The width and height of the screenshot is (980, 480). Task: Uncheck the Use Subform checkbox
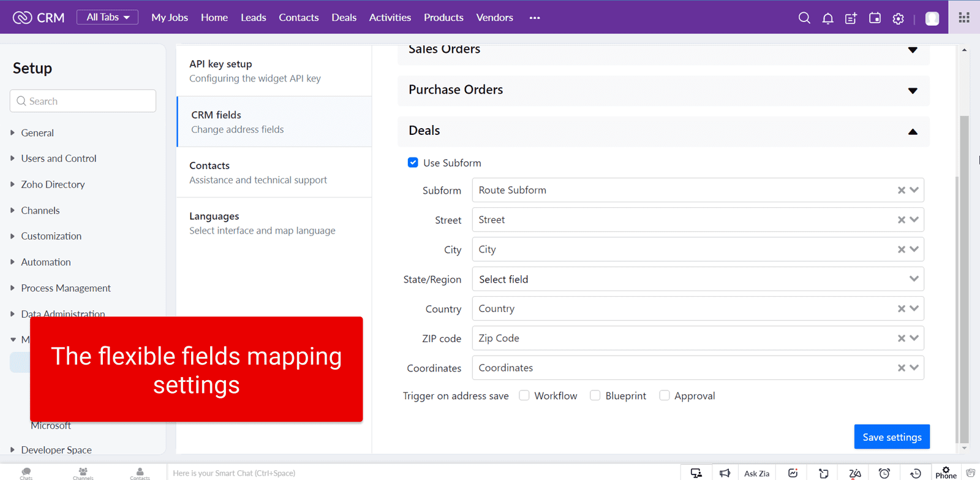point(413,162)
